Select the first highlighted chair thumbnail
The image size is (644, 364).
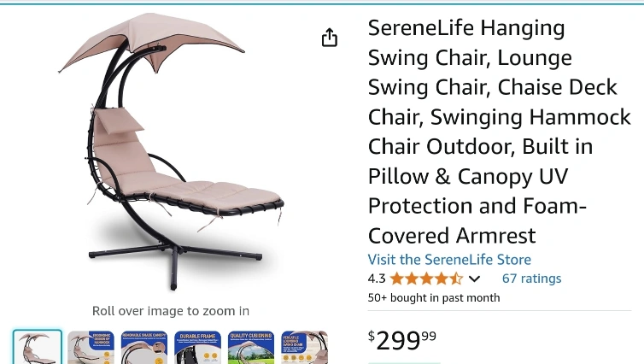pos(38,347)
